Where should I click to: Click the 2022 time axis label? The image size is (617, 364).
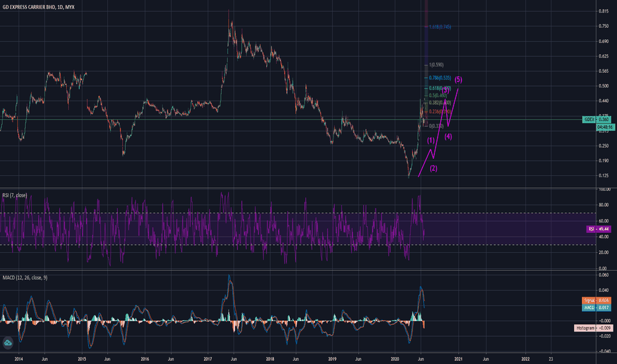pyautogui.click(x=526, y=359)
